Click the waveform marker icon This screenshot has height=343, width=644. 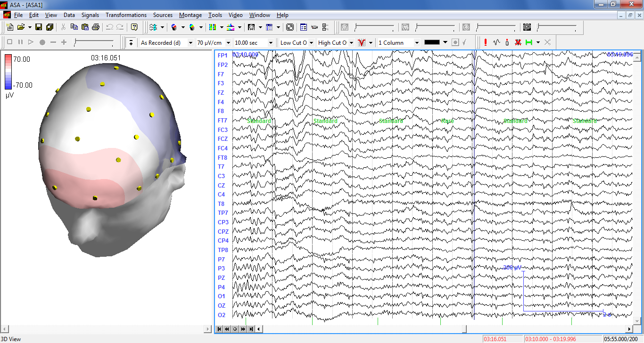(495, 42)
